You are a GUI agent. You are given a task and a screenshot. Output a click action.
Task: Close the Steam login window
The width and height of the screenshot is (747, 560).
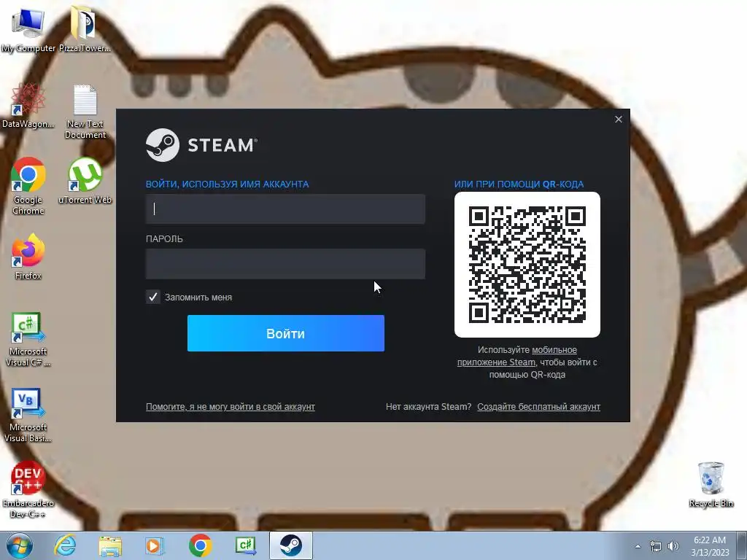[619, 119]
